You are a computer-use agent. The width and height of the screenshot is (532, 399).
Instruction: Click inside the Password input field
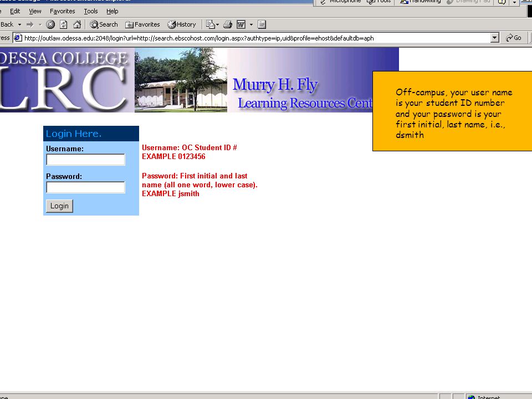85,187
